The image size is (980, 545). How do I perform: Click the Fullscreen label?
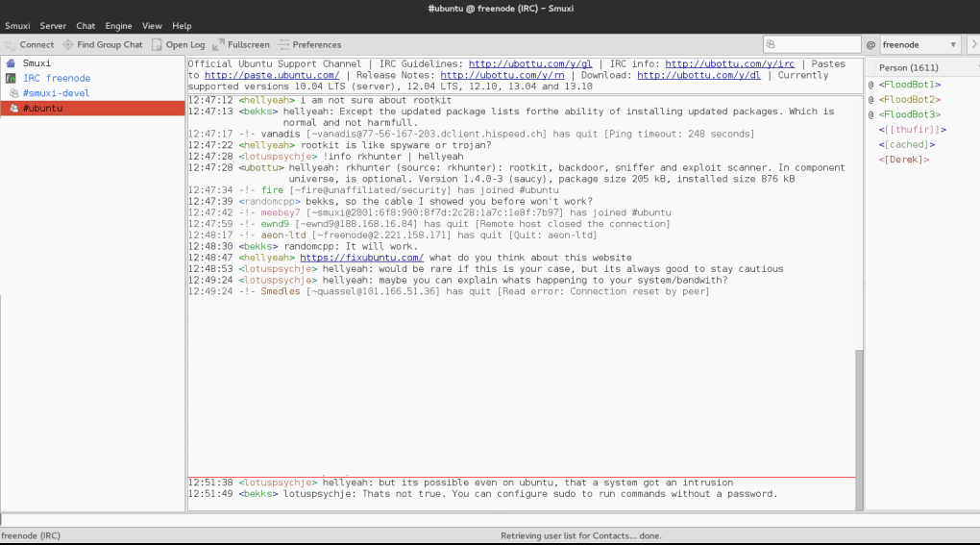click(249, 44)
